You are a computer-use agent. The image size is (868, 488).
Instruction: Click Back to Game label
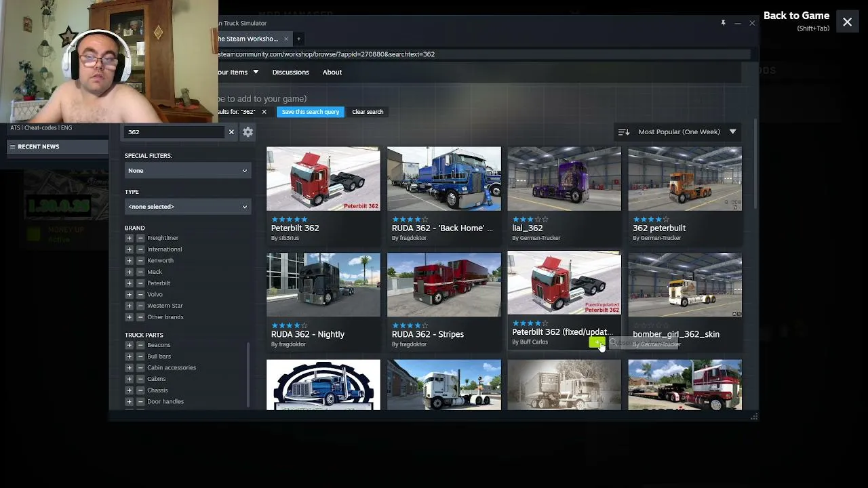pyautogui.click(x=796, y=16)
